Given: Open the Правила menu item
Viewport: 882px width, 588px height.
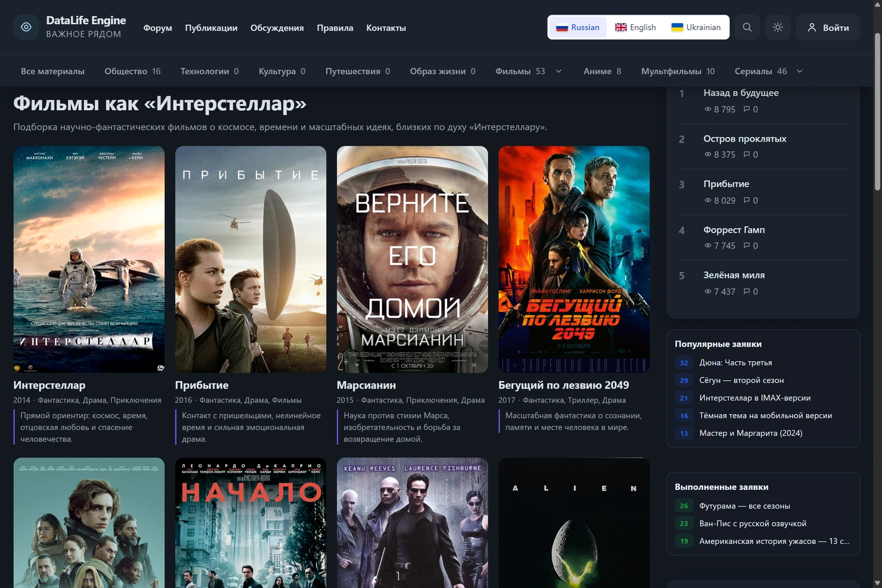Looking at the screenshot, I should (x=335, y=28).
